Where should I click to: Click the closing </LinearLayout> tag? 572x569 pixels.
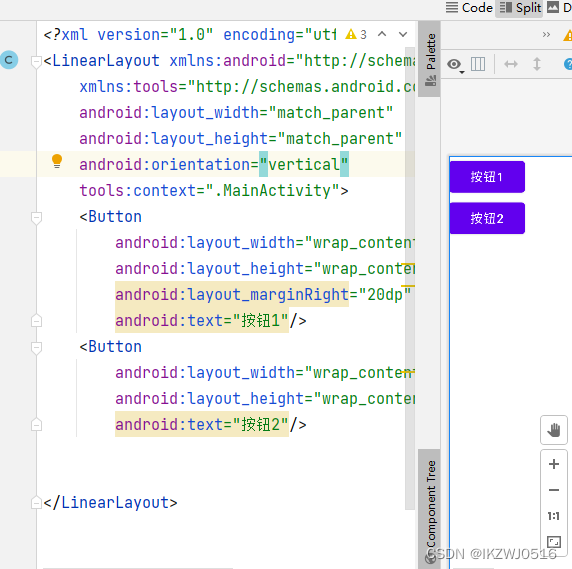click(110, 503)
